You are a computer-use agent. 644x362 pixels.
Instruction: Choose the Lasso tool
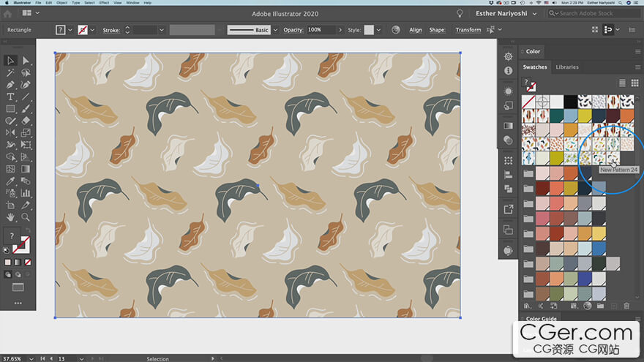pyautogui.click(x=26, y=72)
